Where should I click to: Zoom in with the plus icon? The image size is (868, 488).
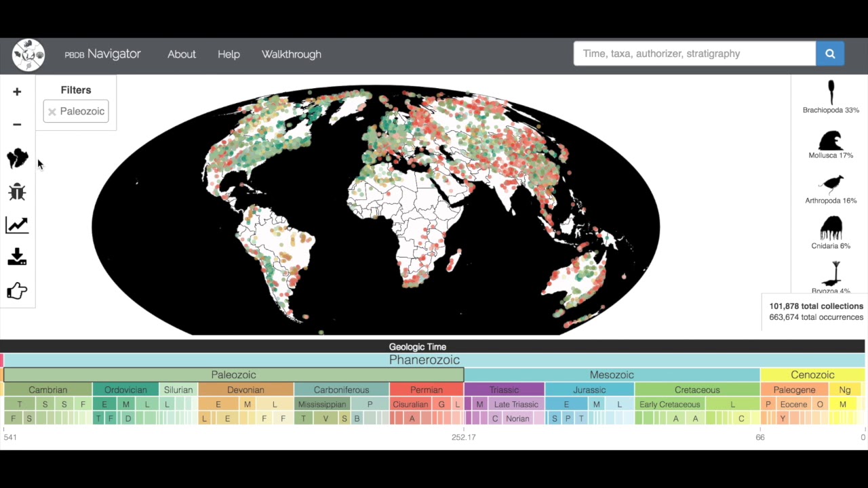pos(17,91)
